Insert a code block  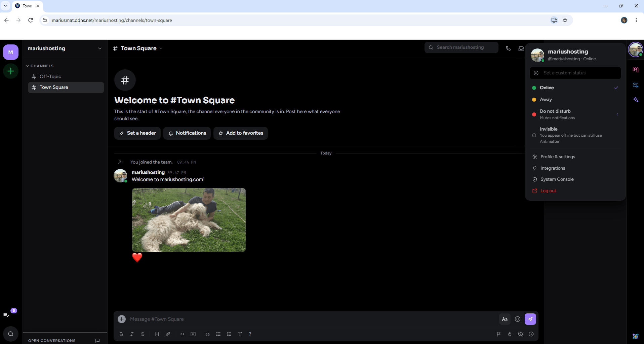193,334
